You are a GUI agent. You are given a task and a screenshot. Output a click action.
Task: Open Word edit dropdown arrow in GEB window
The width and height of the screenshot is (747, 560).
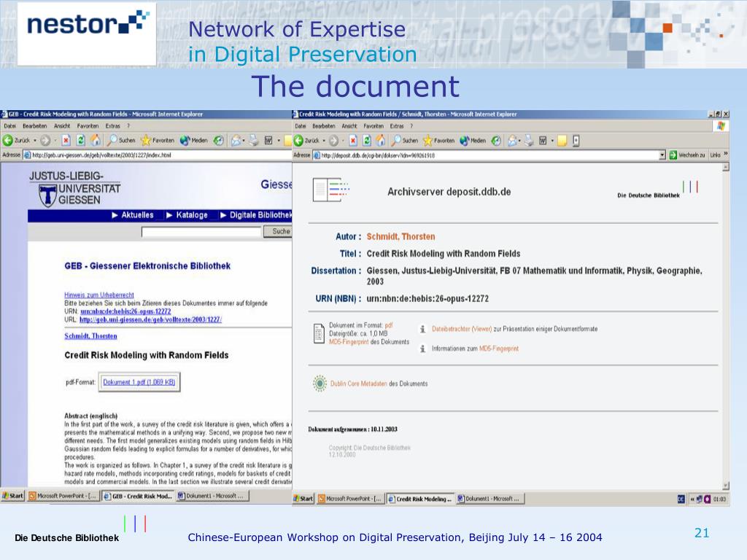click(x=279, y=141)
